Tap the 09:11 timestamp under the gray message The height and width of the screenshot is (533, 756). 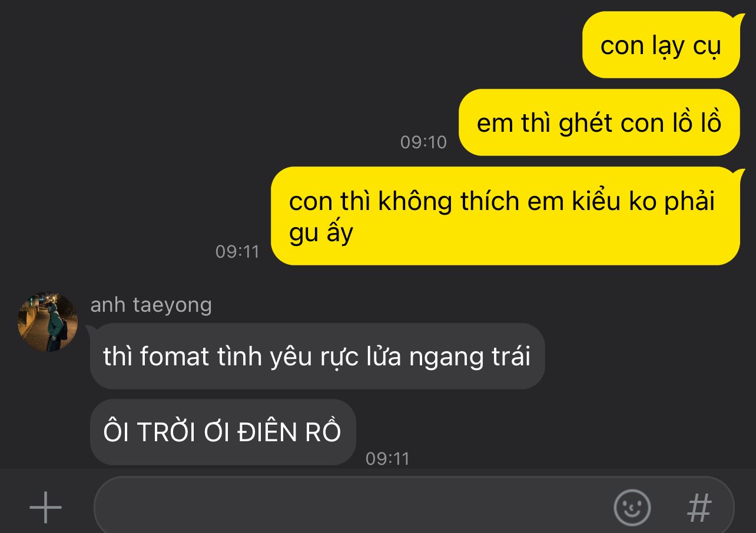pyautogui.click(x=387, y=458)
